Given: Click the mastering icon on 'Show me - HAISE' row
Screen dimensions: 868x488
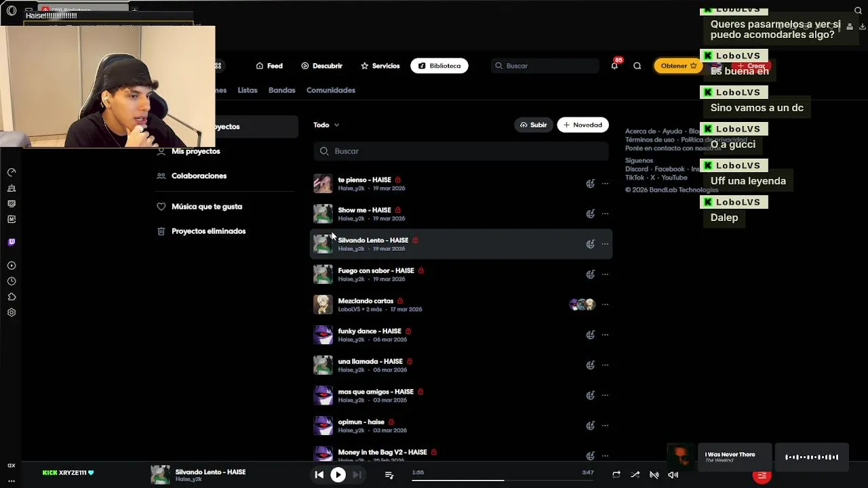Looking at the screenshot, I should click(x=590, y=213).
